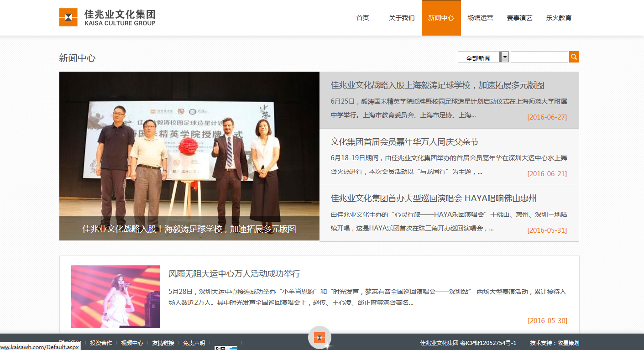The width and height of the screenshot is (644, 350).
Task: Click the 粤ICP备12052754号-1 footer text
Action: 488,343
